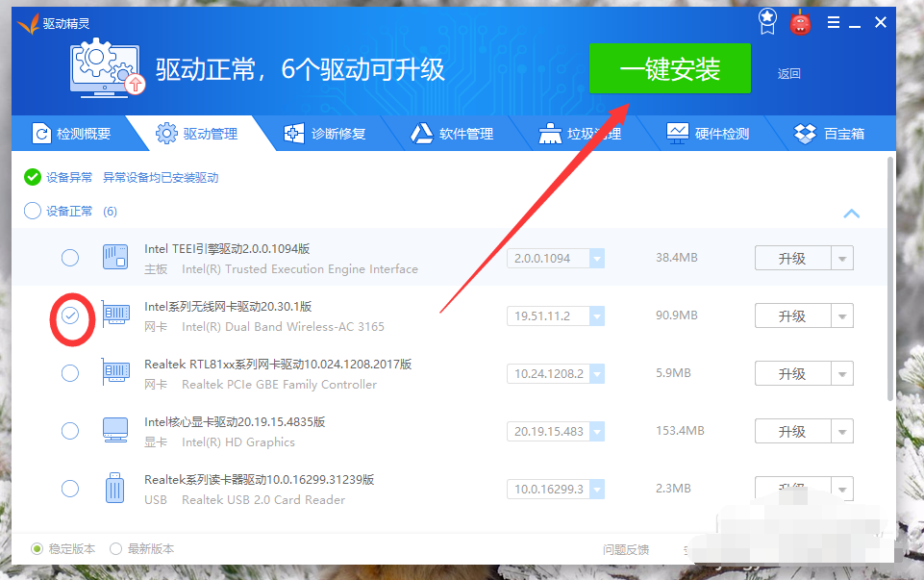
Task: Select the 稳定版本 radio button
Action: (37, 549)
